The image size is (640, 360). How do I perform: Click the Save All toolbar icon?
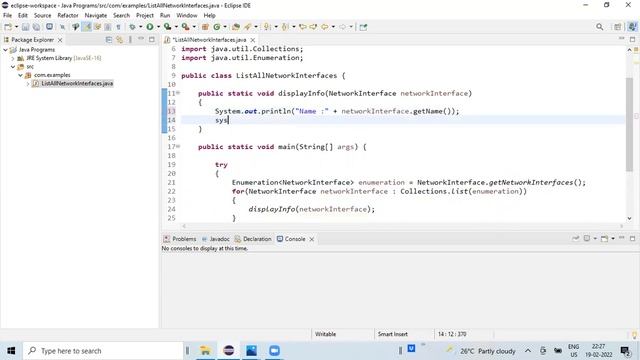pos(36,27)
